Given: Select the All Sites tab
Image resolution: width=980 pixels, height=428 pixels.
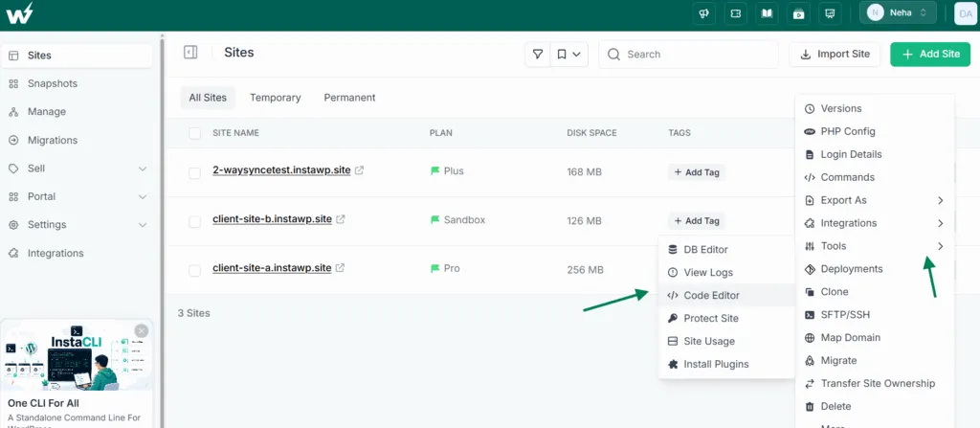Looking at the screenshot, I should [x=208, y=98].
